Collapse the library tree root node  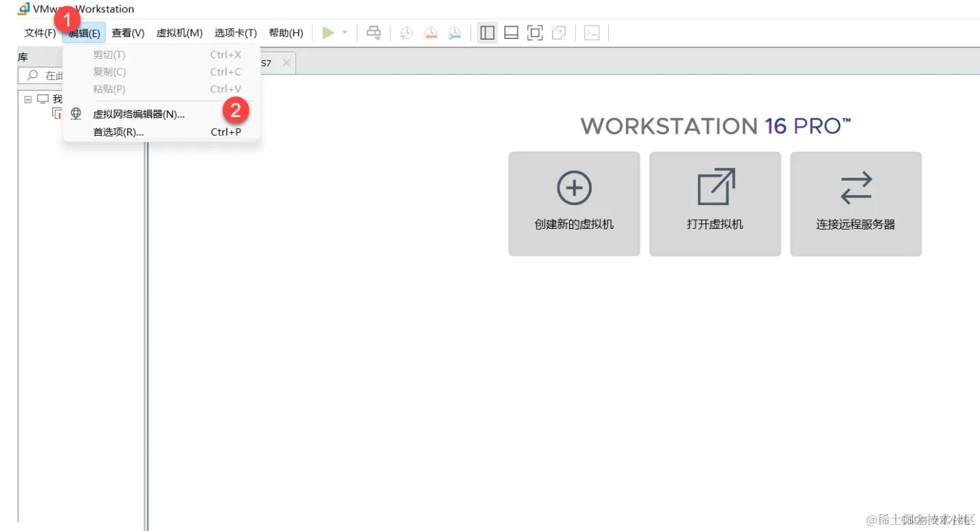coord(28,99)
